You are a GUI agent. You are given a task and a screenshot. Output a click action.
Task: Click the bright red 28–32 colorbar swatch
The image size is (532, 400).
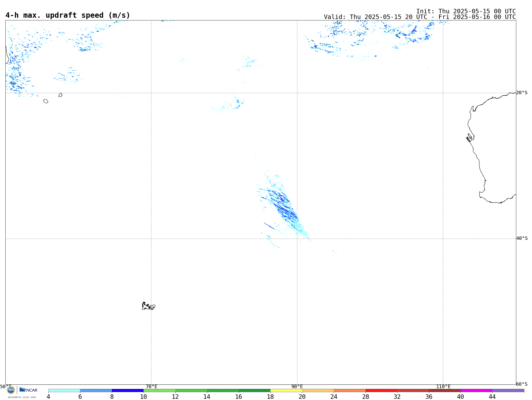pyautogui.click(x=381, y=391)
